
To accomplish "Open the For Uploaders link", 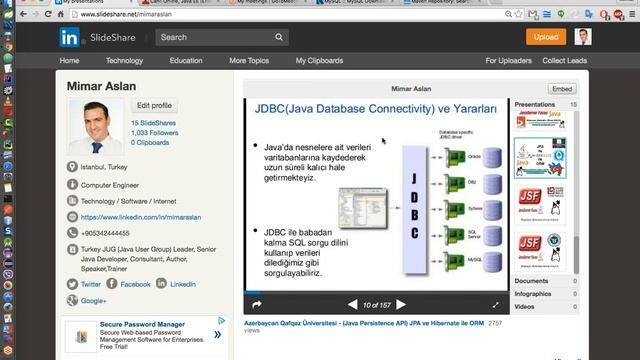I will tap(509, 60).
